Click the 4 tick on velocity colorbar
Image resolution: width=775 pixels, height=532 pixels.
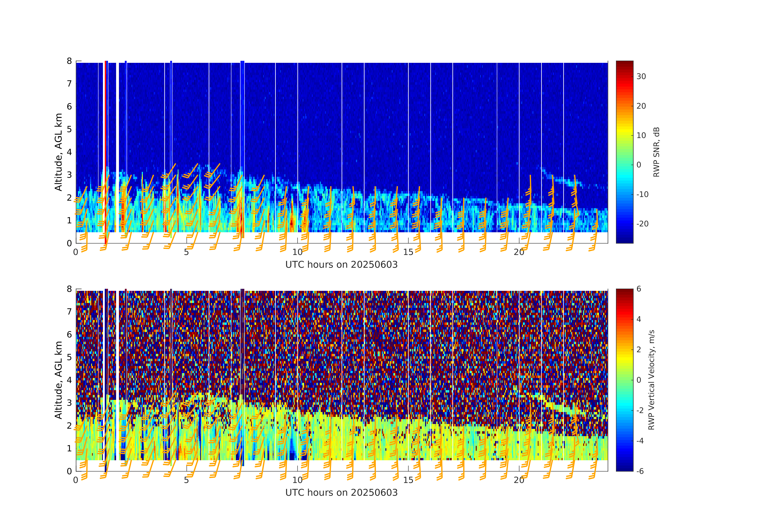(639, 319)
